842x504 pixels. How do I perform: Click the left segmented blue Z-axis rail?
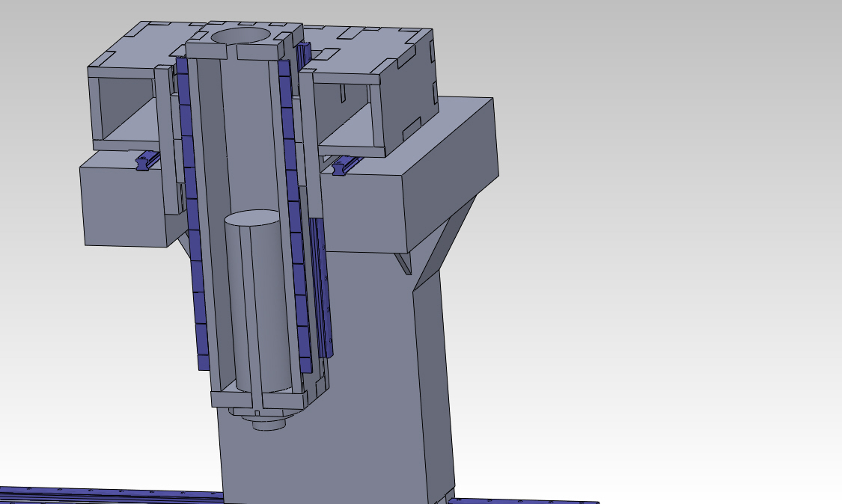[192, 214]
